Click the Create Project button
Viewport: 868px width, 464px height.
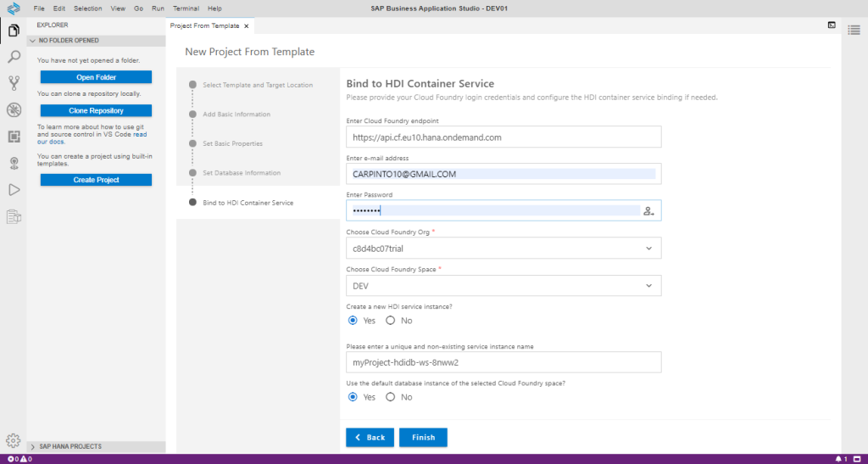pos(96,180)
